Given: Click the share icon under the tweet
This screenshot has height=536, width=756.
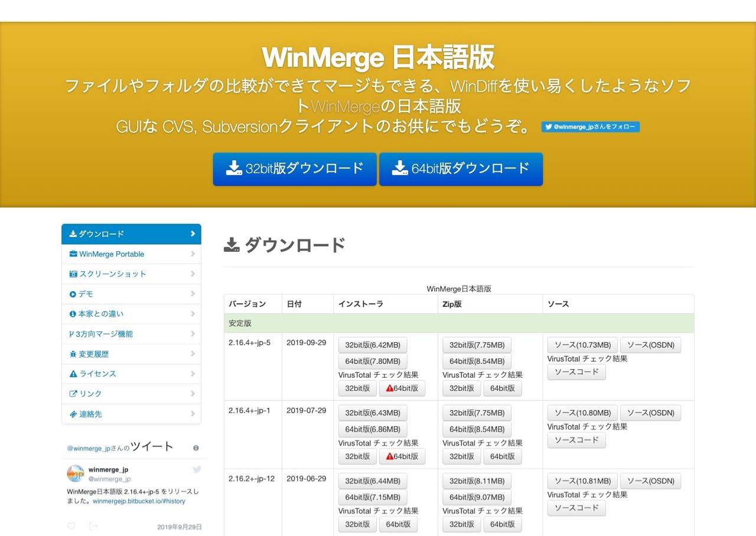Looking at the screenshot, I should coord(93,526).
